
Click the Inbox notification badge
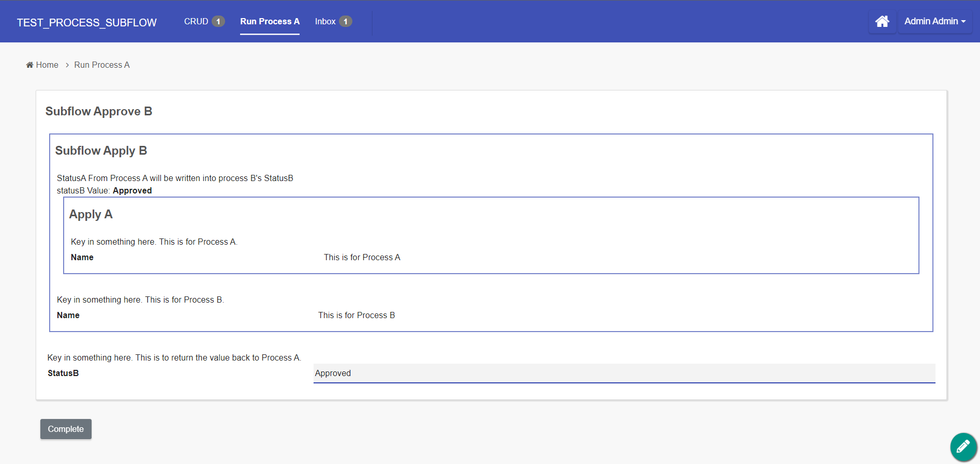[346, 21]
